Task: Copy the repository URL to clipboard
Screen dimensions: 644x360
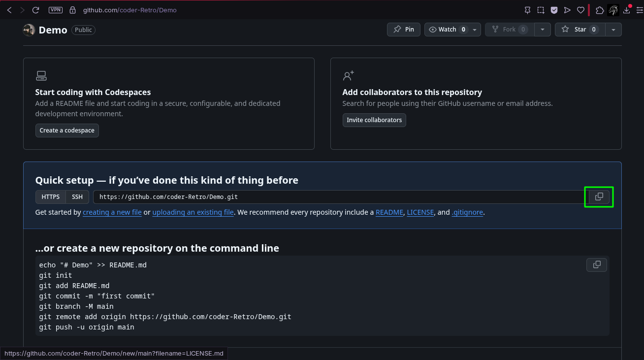Action: 599,197
